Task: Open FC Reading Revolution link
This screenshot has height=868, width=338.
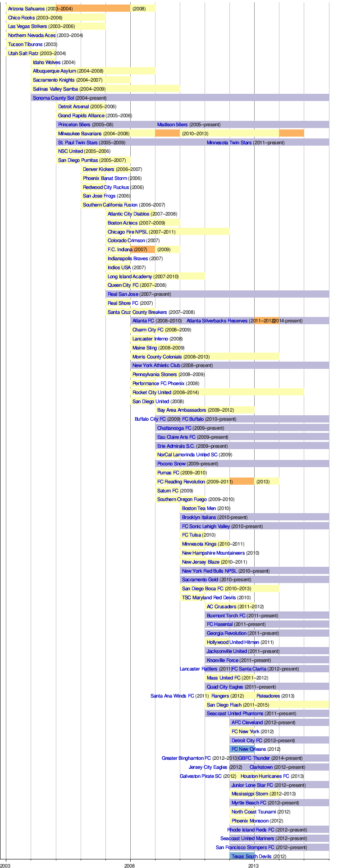Action: pos(181,482)
